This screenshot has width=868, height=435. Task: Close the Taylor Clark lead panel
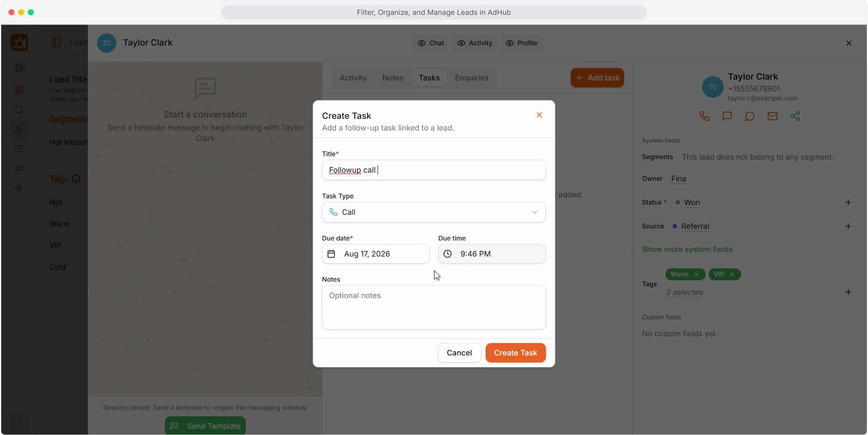coord(849,43)
